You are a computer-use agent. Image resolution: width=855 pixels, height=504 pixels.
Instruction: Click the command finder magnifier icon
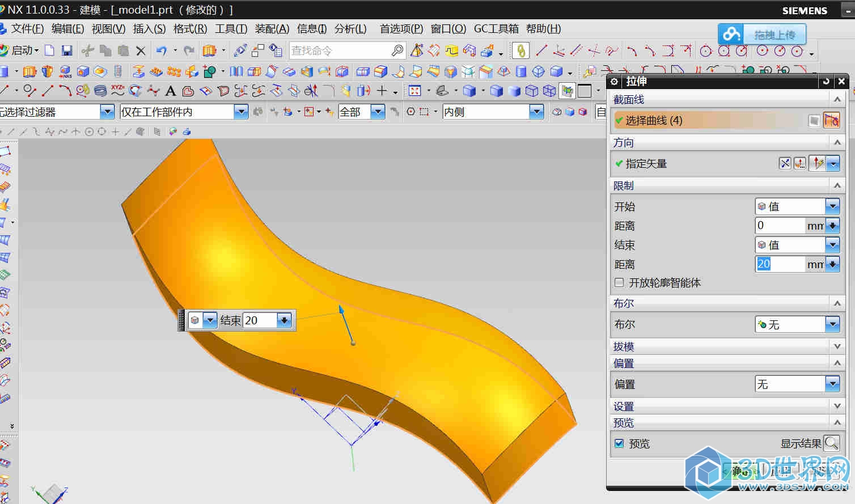pos(397,50)
